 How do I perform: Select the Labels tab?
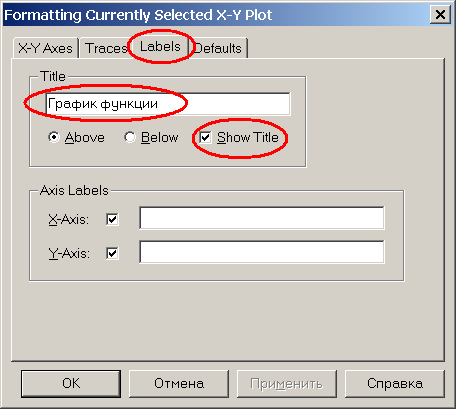[x=160, y=47]
